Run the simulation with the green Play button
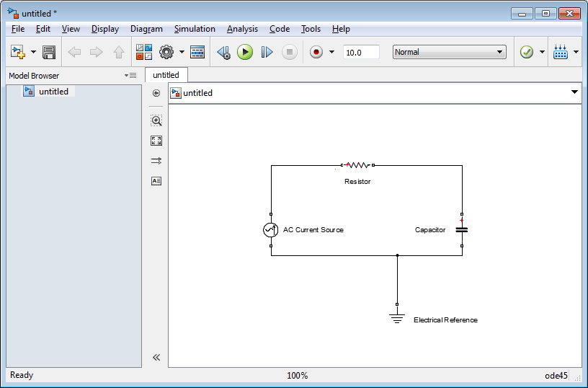 (245, 52)
